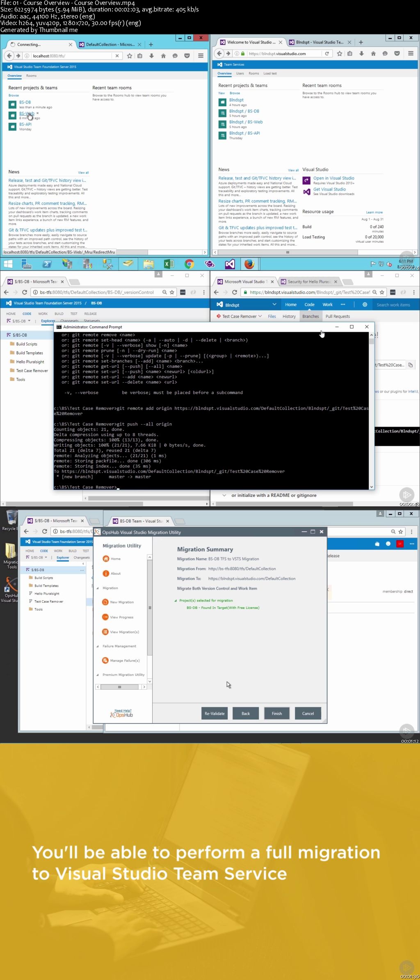Click the View Progress icon in the OpsHub sidebar

pos(105,617)
